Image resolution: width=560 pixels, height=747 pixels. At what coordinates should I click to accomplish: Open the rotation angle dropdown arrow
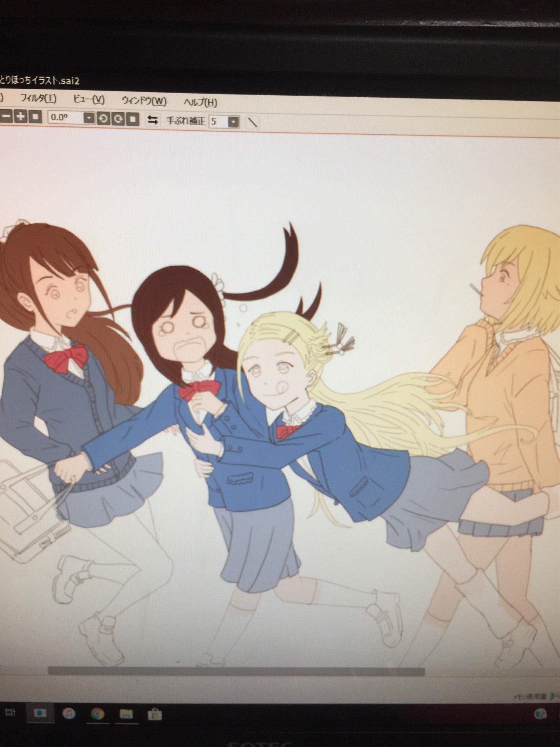(89, 118)
